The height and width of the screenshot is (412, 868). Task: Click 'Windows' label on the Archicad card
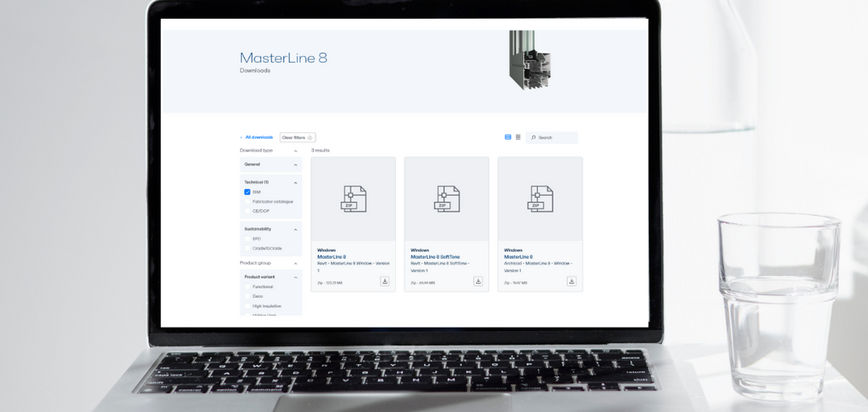point(513,250)
